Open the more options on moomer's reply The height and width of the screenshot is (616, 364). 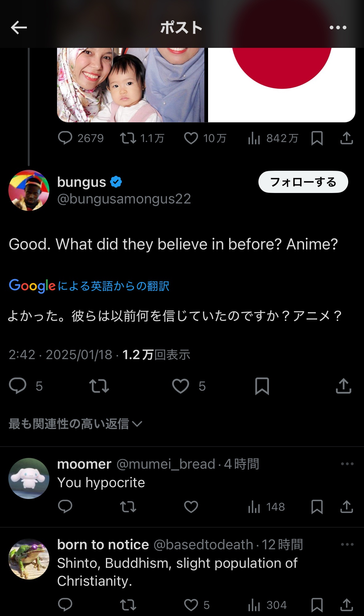[x=347, y=464]
